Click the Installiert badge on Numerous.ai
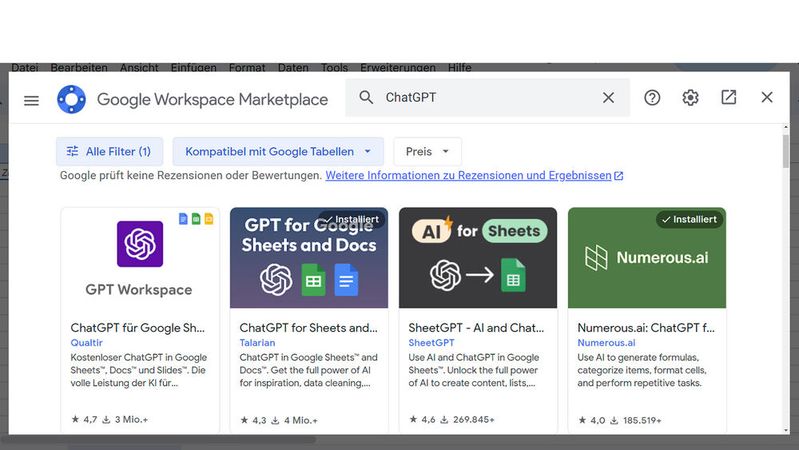The height and width of the screenshot is (450, 799). coord(689,219)
